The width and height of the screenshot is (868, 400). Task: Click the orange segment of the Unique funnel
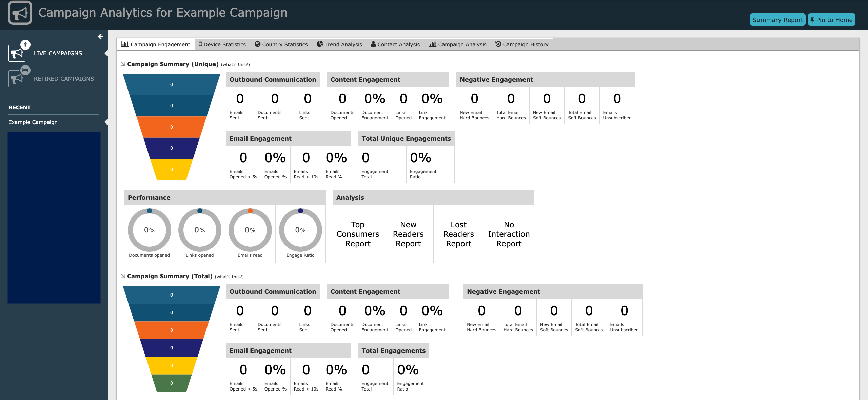click(172, 127)
